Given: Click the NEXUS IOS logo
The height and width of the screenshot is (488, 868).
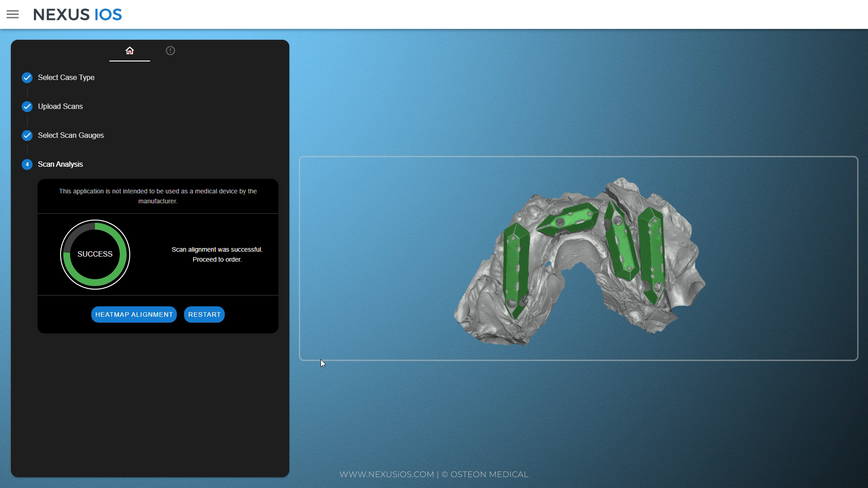Looking at the screenshot, I should [x=77, y=14].
